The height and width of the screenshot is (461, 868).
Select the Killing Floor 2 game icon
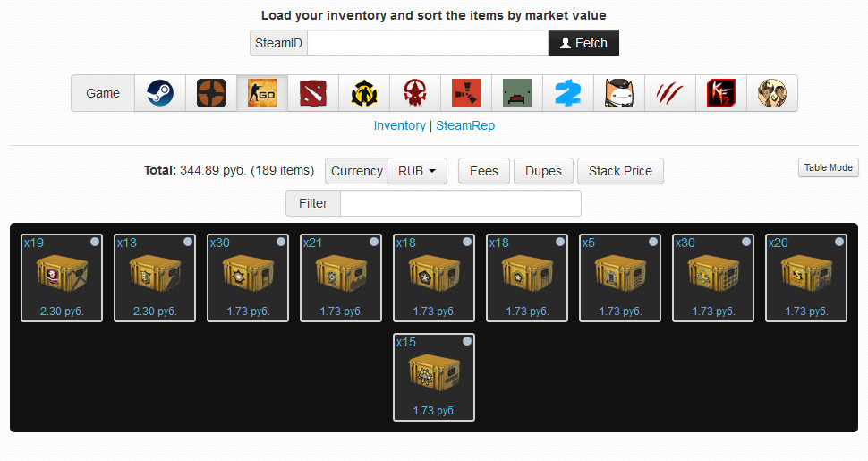[720, 93]
